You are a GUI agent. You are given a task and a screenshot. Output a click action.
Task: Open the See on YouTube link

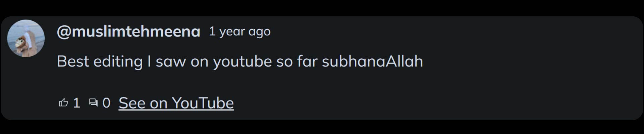pos(176,103)
